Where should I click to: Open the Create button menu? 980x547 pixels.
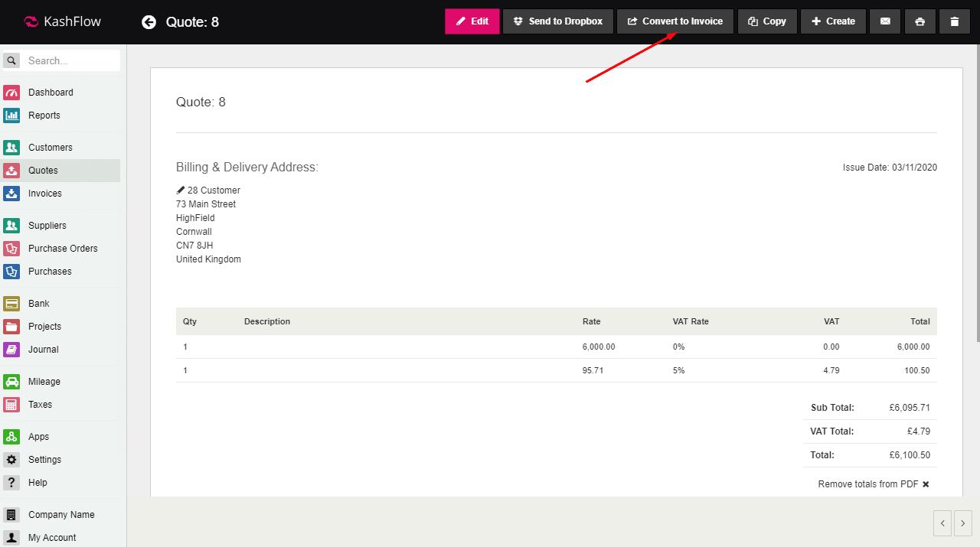pyautogui.click(x=833, y=21)
